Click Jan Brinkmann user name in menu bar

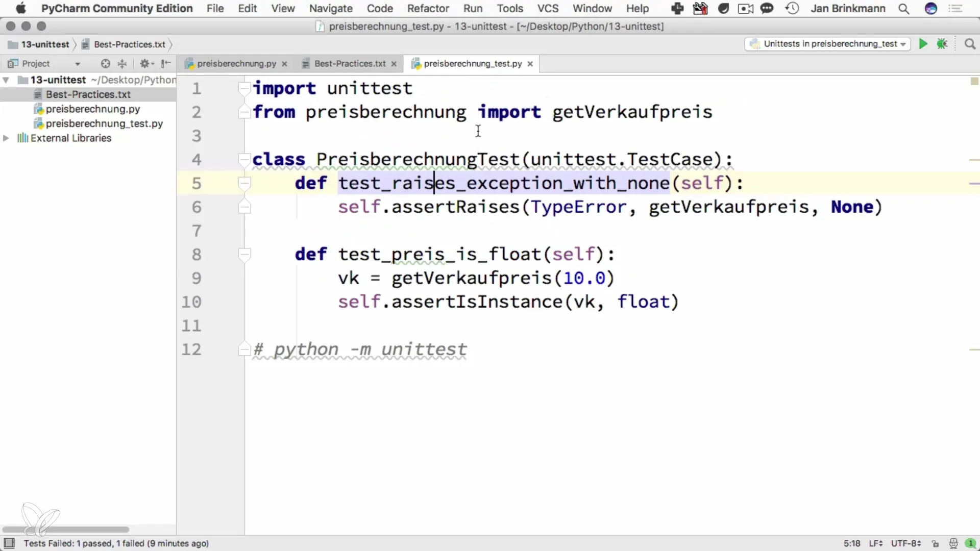tap(848, 9)
